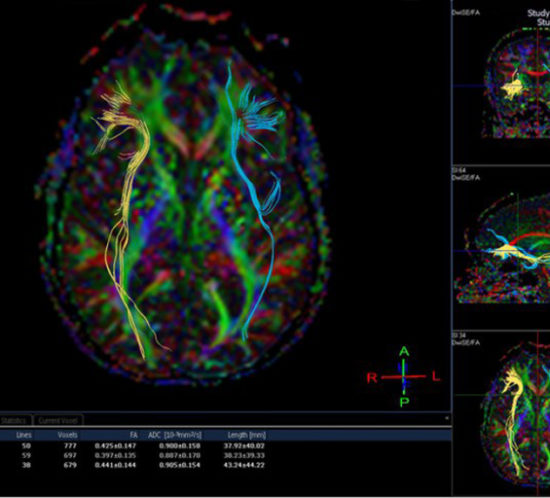
Task: Sort by the Lines column header
Action: (x=24, y=435)
